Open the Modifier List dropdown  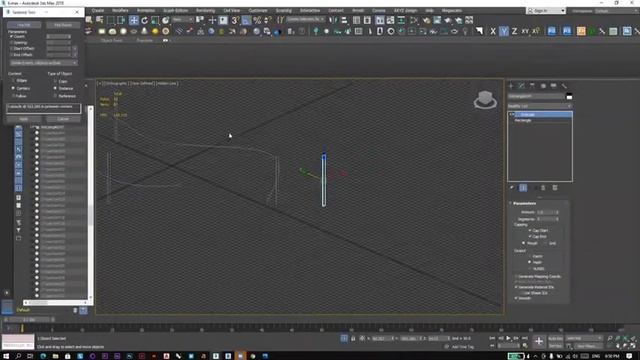coord(540,106)
